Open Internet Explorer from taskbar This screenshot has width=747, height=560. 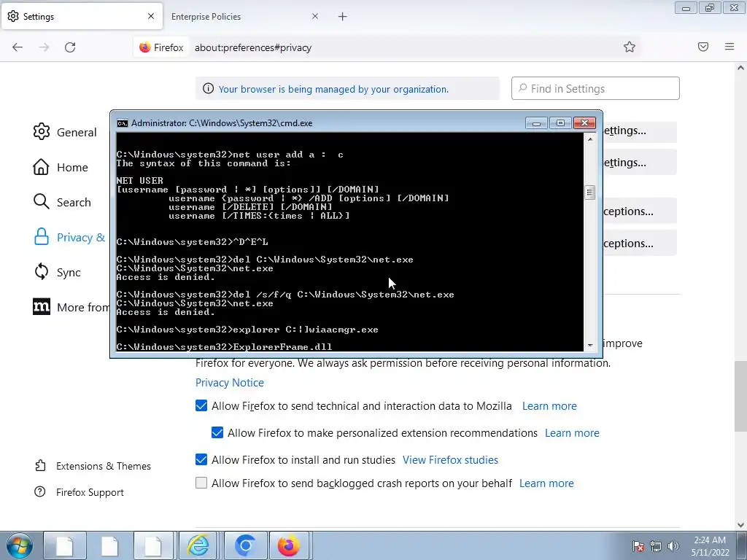tap(198, 545)
